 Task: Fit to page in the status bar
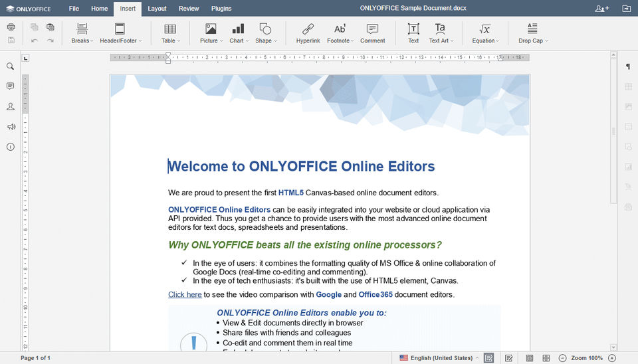(530, 358)
